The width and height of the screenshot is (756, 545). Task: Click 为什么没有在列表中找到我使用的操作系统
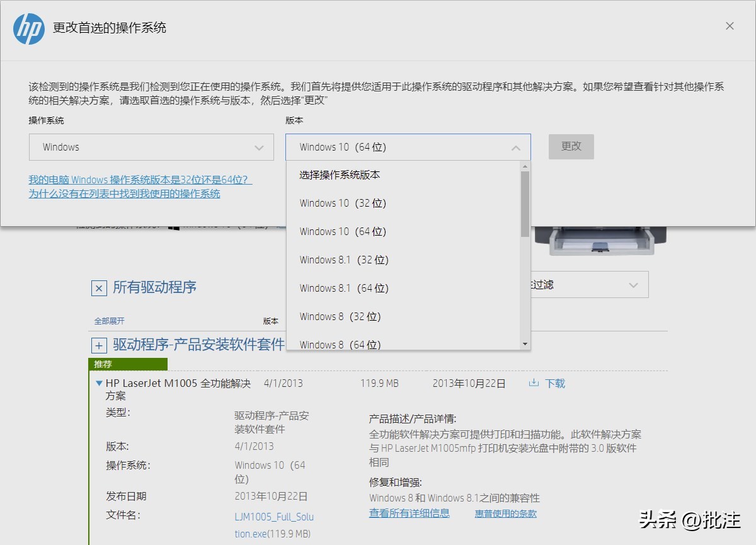(124, 193)
